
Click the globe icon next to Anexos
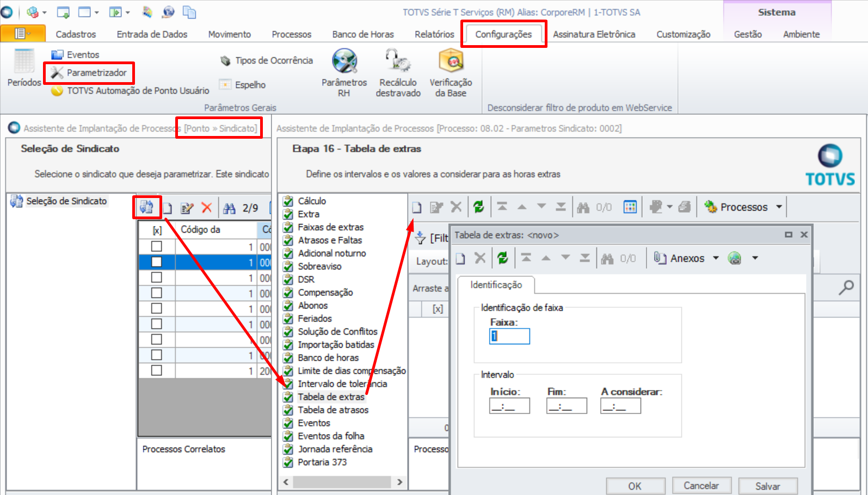coord(735,258)
